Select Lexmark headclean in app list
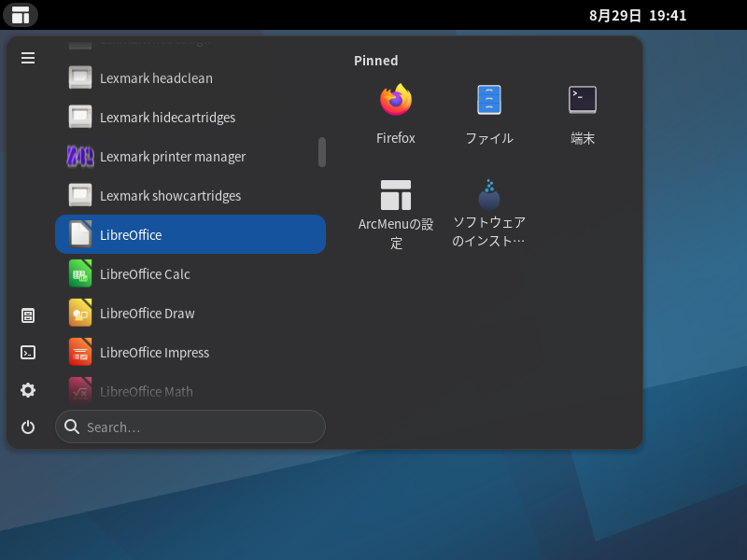The image size is (747, 560). pyautogui.click(x=190, y=78)
